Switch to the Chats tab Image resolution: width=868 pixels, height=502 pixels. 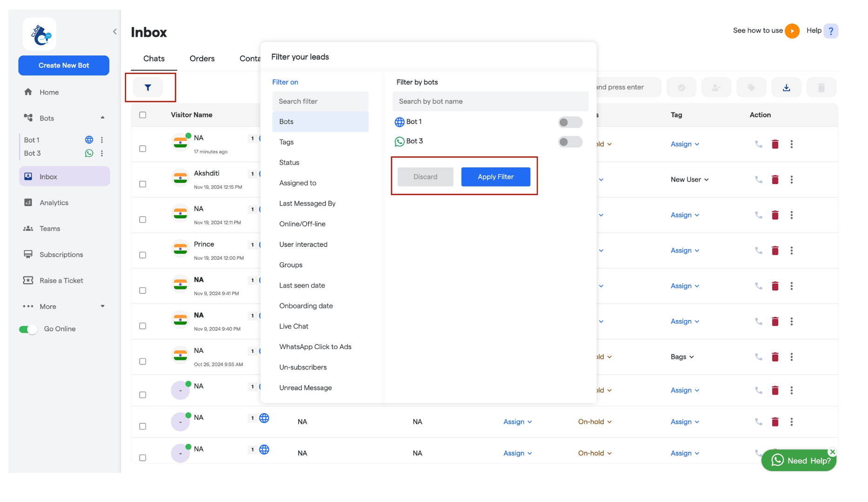[x=154, y=59]
